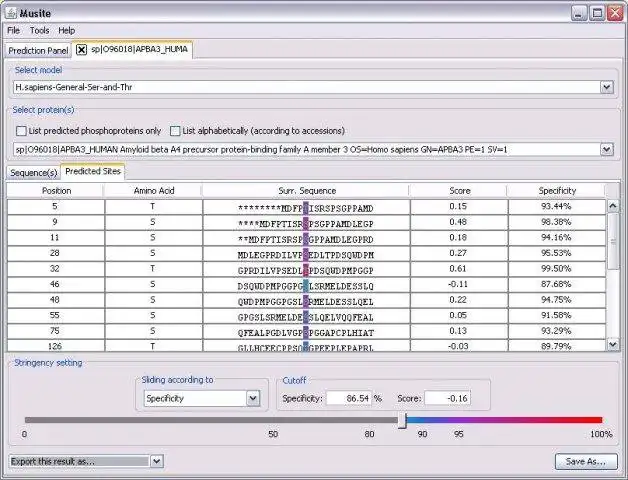Click the Specificity cutoff input field
This screenshot has width=628, height=480.
349,398
